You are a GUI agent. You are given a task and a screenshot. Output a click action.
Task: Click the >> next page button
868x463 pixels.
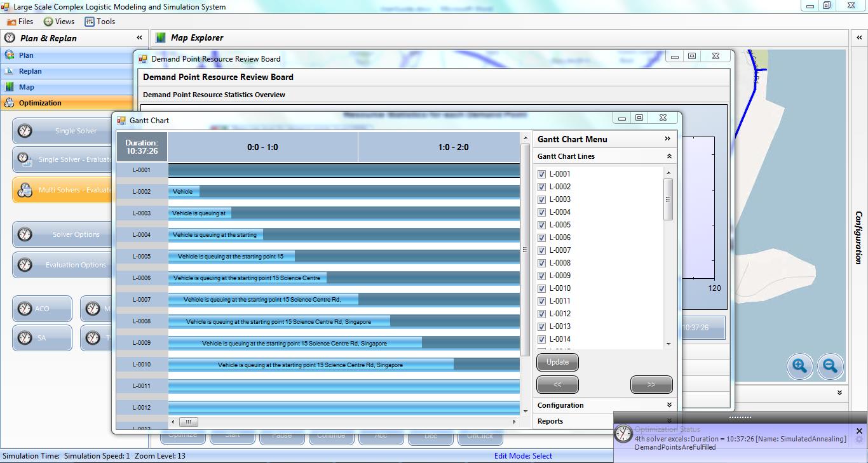[x=651, y=385]
